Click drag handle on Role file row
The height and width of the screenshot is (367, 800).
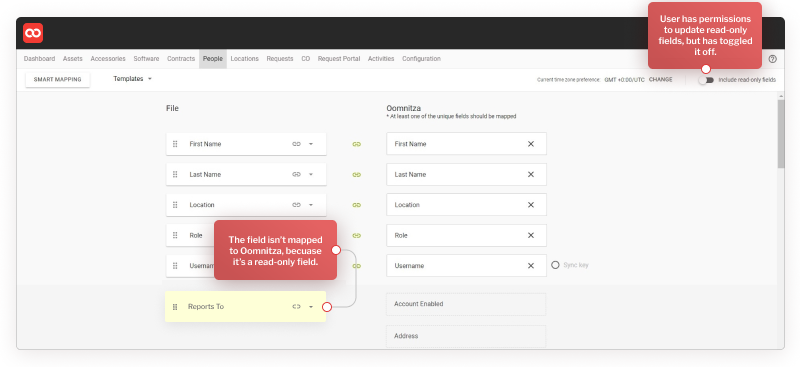[x=175, y=235]
